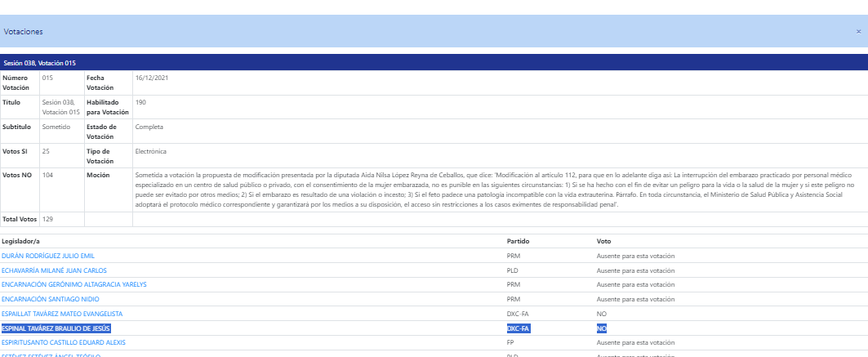Click the Voto column header

pos(604,241)
